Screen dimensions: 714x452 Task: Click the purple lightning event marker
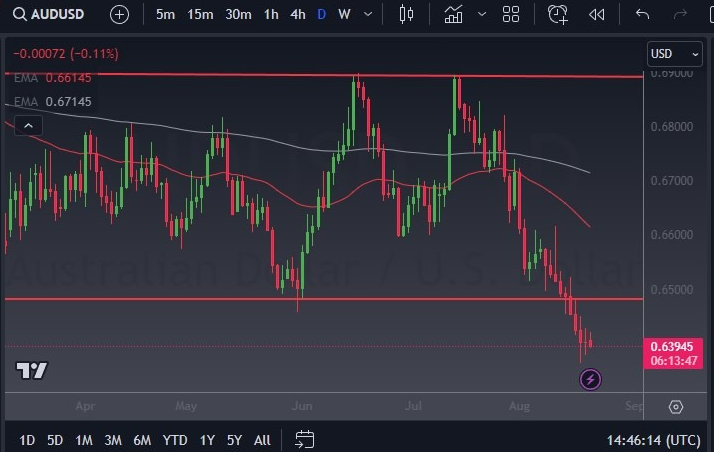coord(591,379)
